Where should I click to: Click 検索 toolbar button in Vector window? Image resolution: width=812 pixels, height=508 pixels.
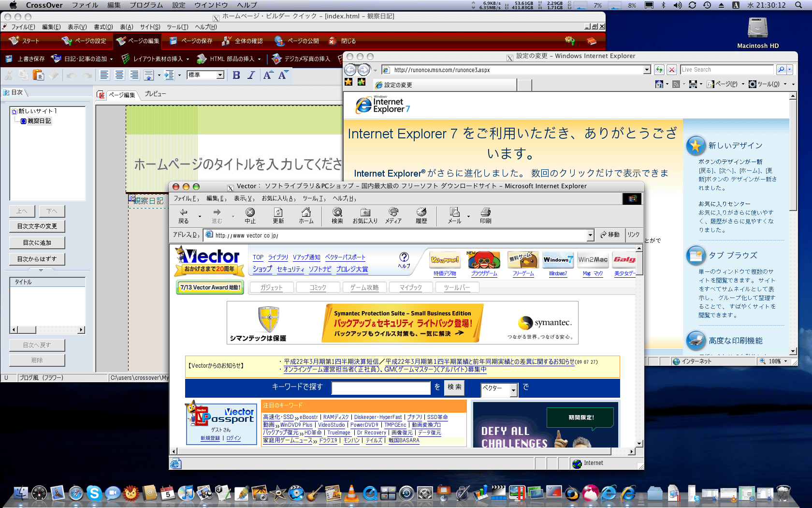337,216
